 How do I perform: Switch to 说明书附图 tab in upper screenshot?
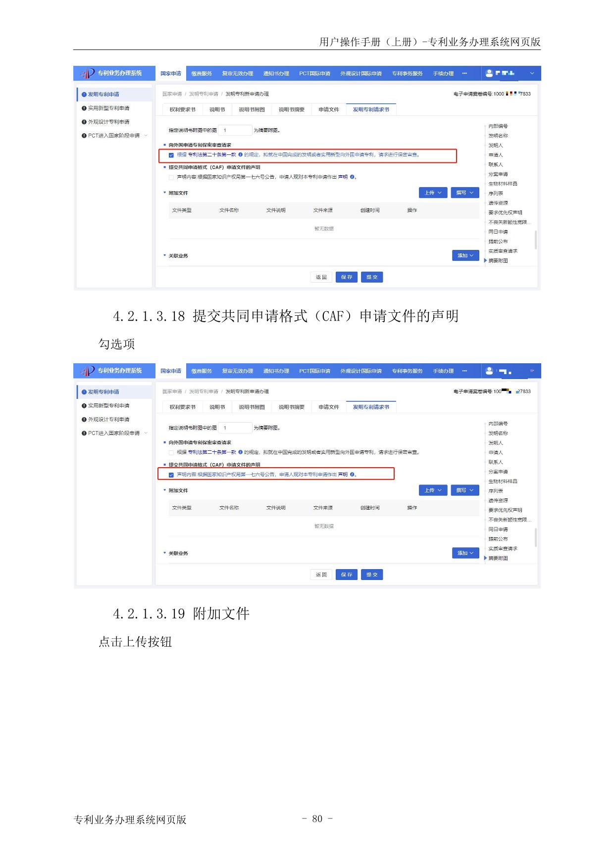pos(252,110)
